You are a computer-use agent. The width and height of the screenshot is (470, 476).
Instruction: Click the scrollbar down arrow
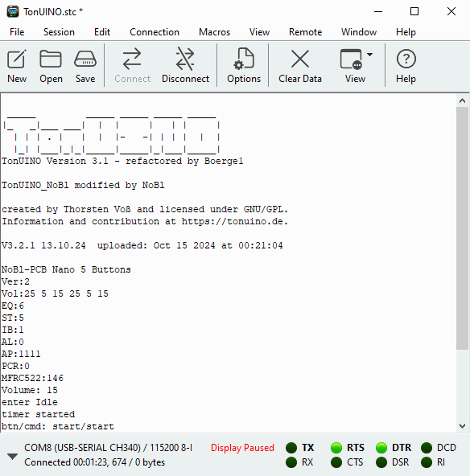(463, 426)
